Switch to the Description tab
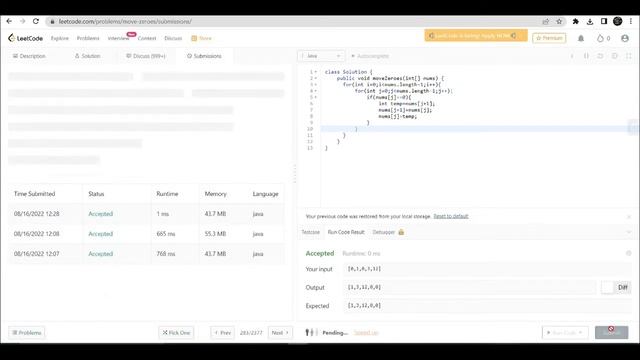This screenshot has width=640, height=360. tap(29, 56)
